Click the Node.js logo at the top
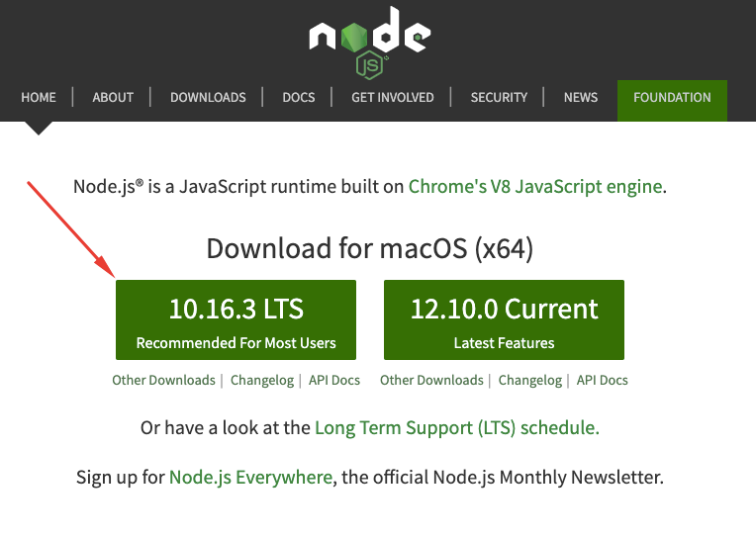This screenshot has width=756, height=538. pyautogui.click(x=370, y=42)
